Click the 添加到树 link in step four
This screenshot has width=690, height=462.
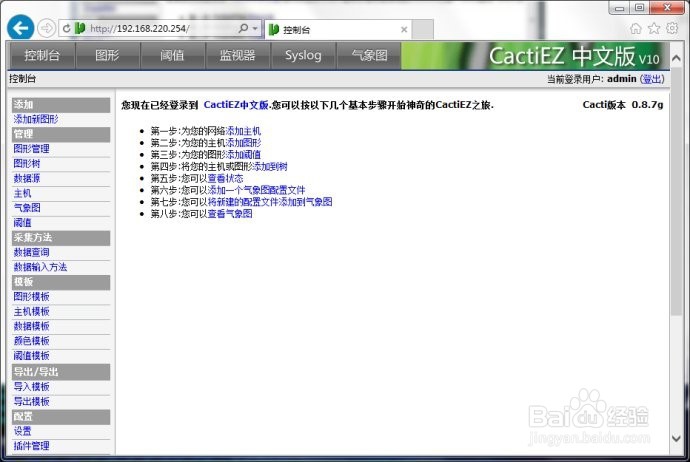(271, 167)
